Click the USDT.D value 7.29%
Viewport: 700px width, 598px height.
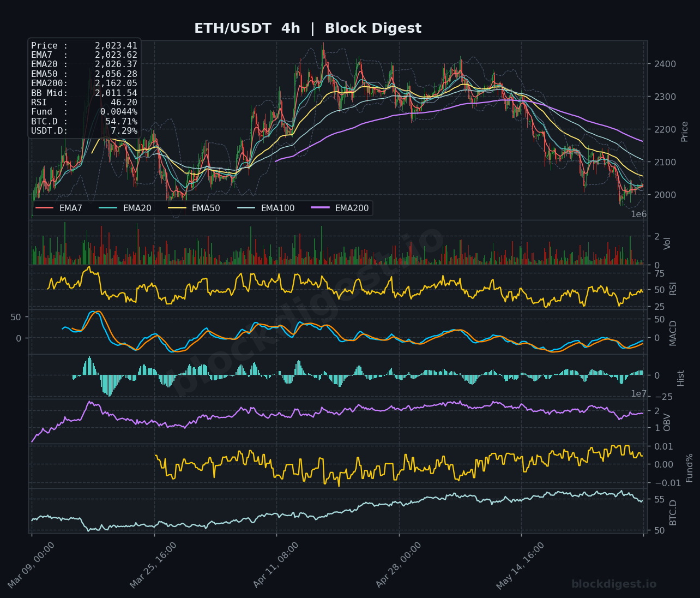[x=124, y=131]
